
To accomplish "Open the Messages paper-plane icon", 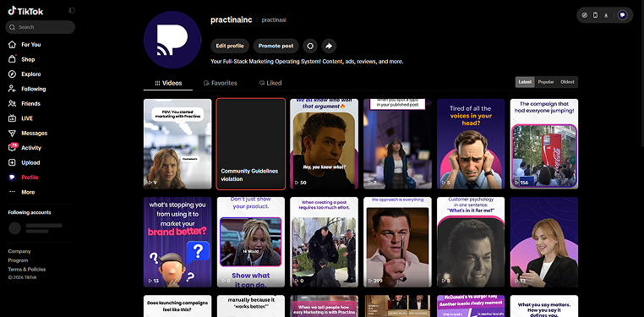I will tap(13, 133).
